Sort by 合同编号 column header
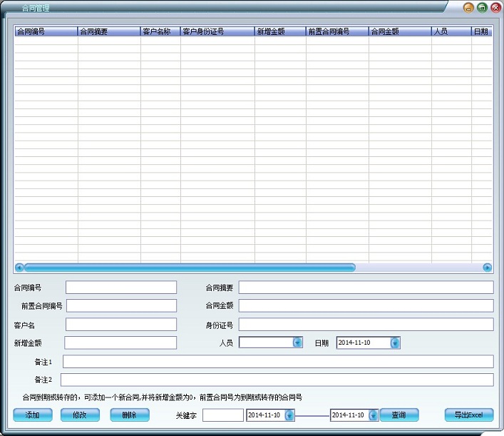504x436 pixels. pyautogui.click(x=46, y=32)
